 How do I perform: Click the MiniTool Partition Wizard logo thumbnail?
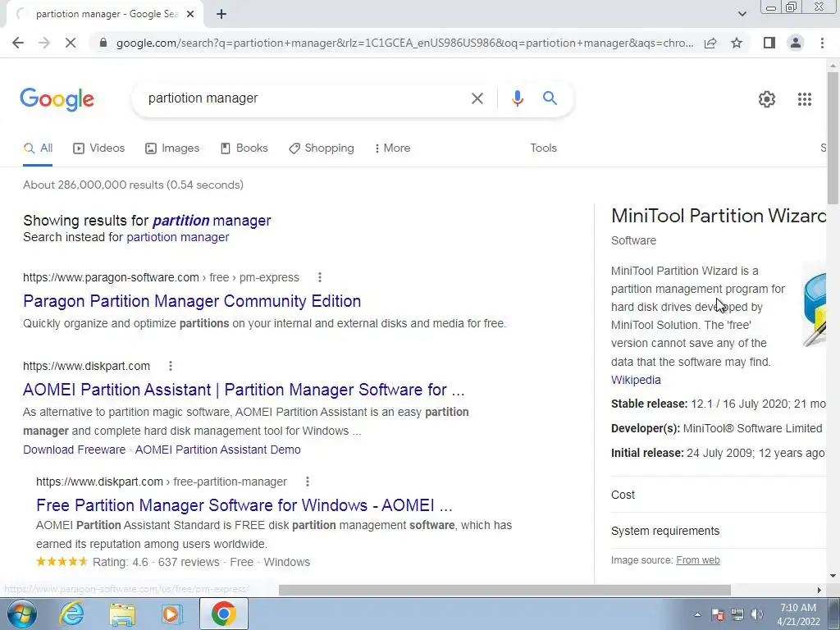click(x=814, y=307)
